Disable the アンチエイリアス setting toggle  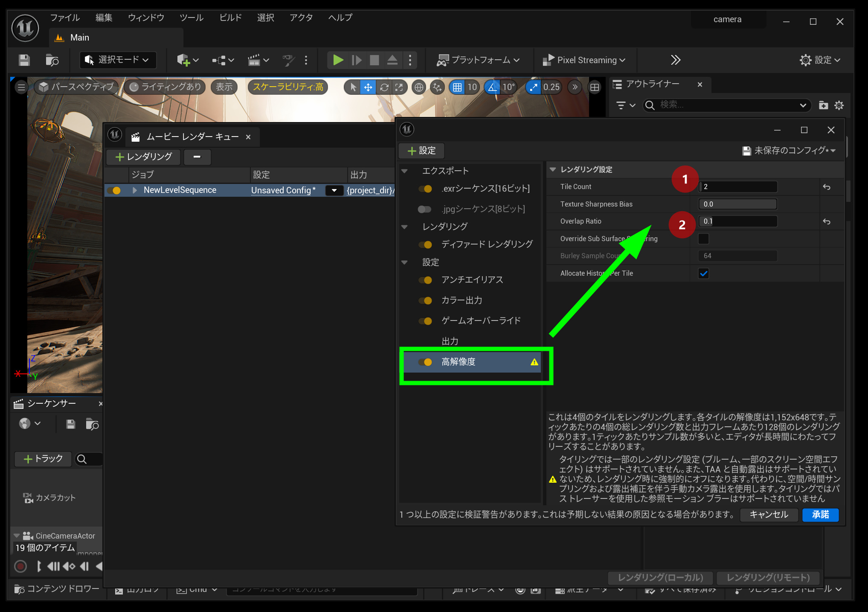(x=425, y=280)
